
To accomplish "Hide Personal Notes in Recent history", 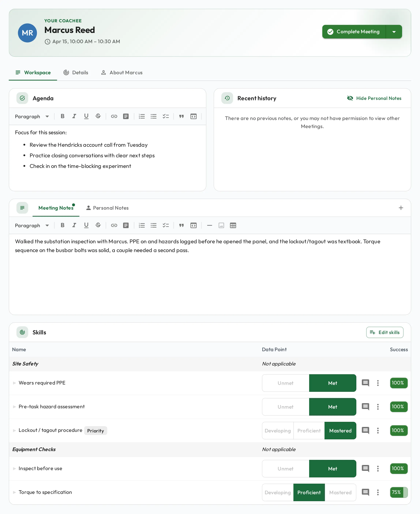I will [374, 98].
